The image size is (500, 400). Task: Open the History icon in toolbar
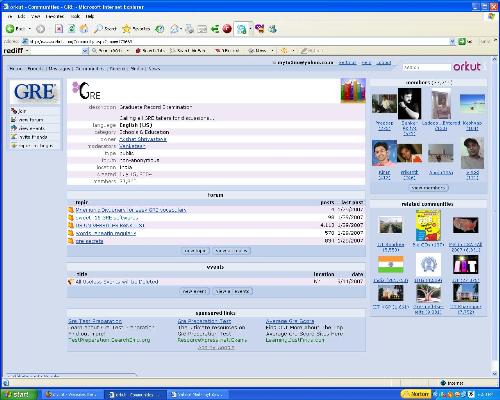(x=160, y=29)
